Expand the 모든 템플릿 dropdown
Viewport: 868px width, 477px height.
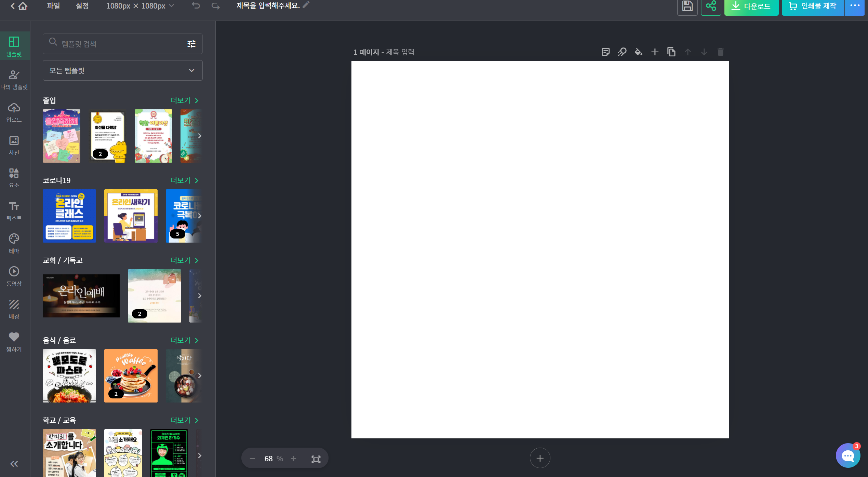[x=122, y=70]
